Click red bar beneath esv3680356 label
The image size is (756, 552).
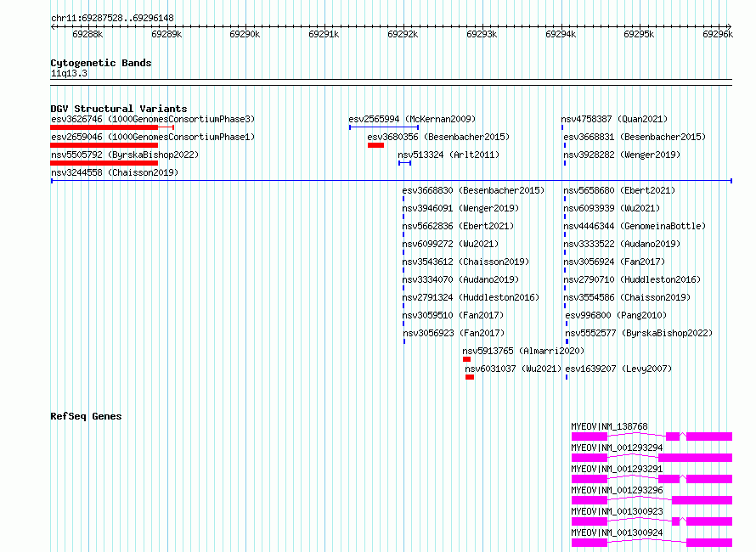(x=375, y=145)
